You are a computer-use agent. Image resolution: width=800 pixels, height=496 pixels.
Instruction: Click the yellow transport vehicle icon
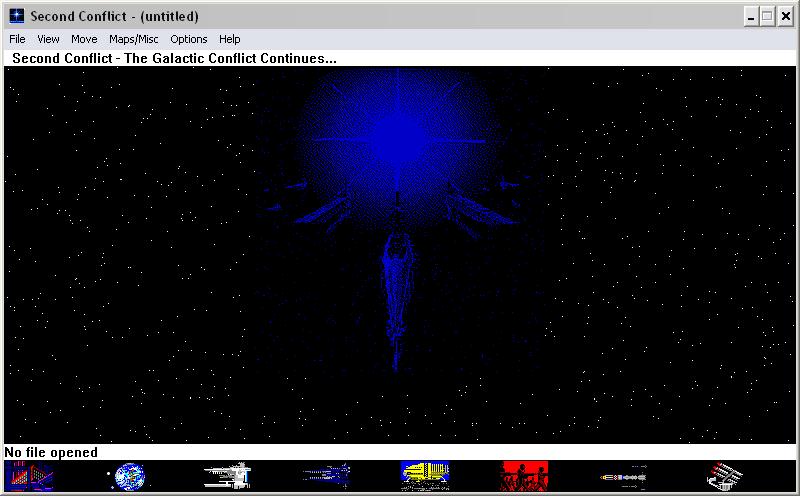click(425, 476)
